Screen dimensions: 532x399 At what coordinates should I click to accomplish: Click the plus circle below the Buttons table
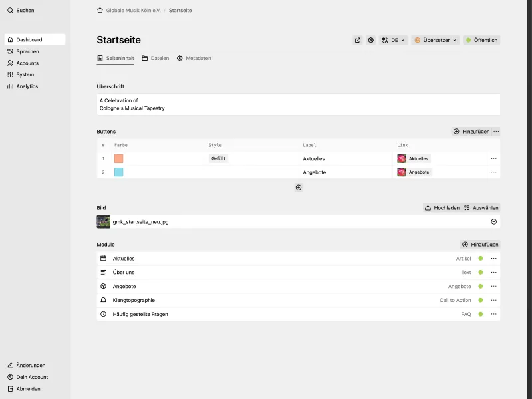pos(298,187)
